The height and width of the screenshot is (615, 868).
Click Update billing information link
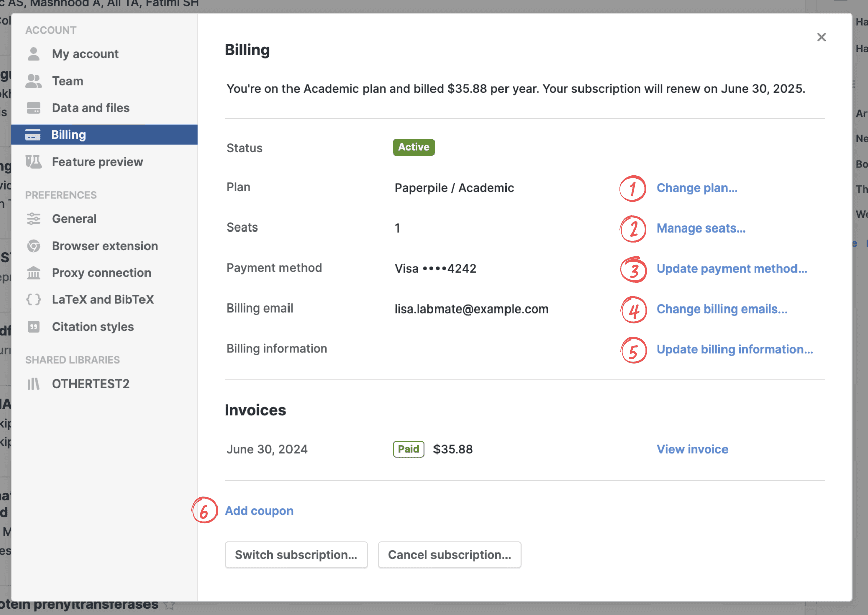click(734, 349)
